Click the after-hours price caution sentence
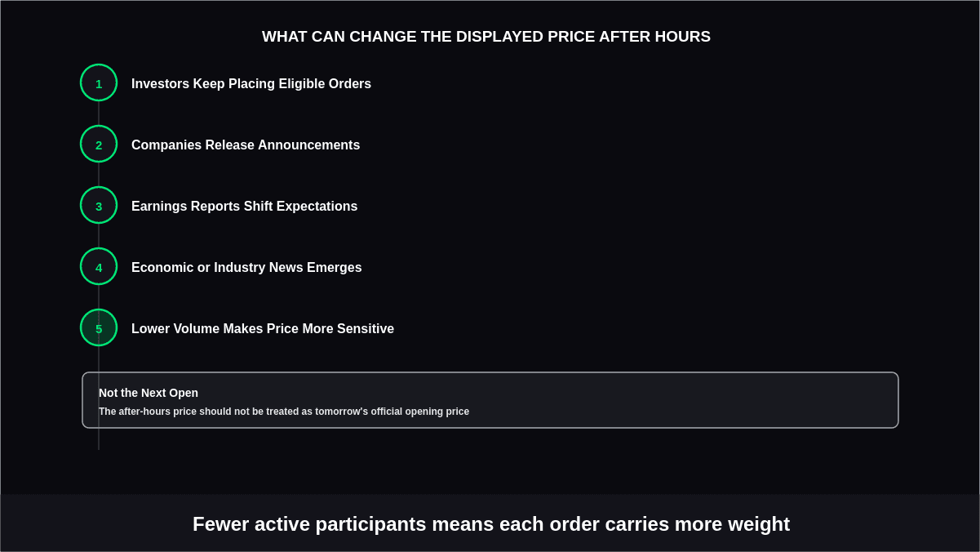 coord(284,412)
